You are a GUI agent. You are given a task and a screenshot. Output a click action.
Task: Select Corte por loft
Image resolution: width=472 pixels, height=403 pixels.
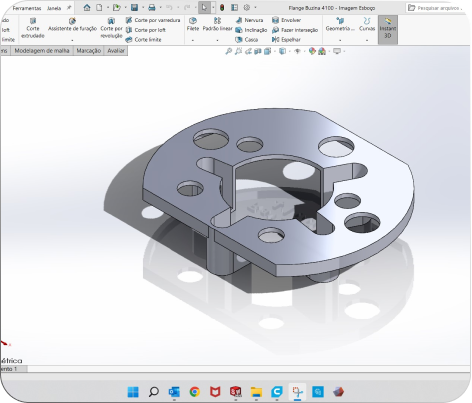146,30
